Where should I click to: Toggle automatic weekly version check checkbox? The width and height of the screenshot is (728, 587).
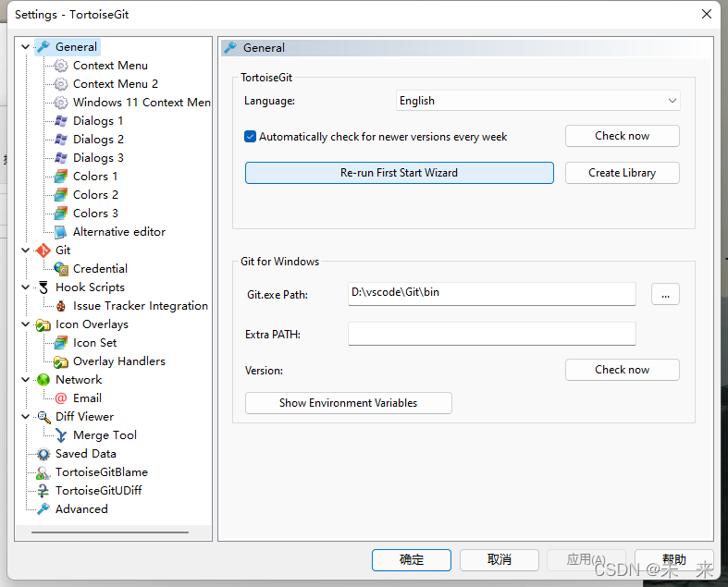click(x=250, y=137)
